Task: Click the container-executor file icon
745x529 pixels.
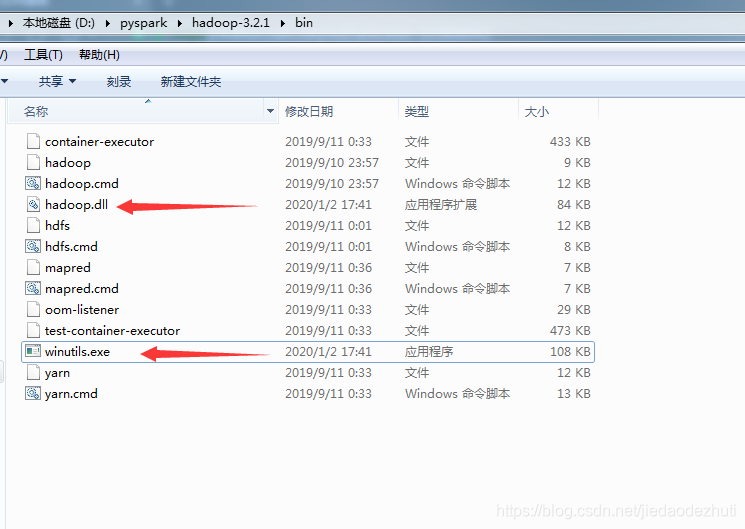Action: tap(33, 142)
